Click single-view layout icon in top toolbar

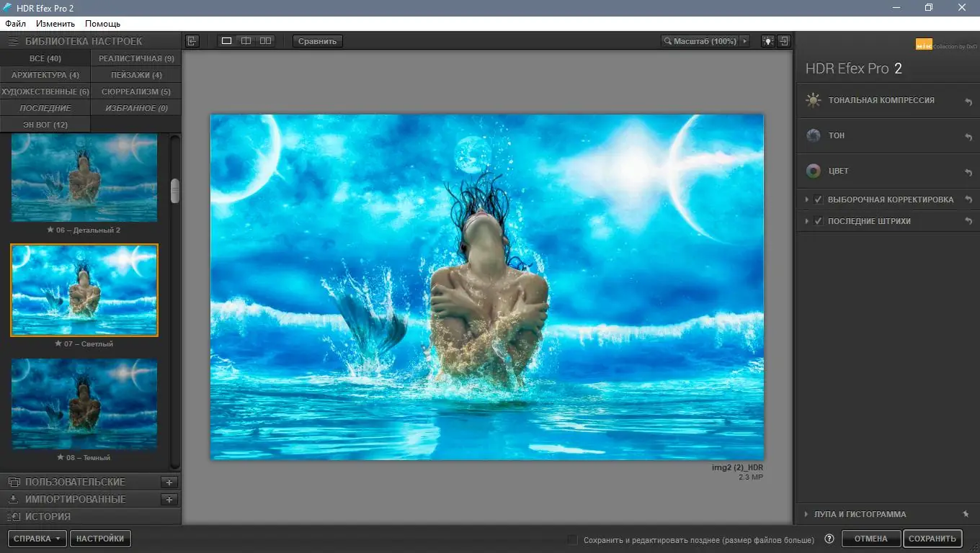pyautogui.click(x=226, y=41)
